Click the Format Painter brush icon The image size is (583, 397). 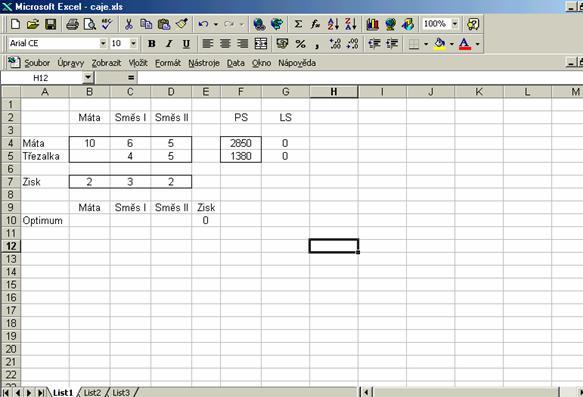182,25
